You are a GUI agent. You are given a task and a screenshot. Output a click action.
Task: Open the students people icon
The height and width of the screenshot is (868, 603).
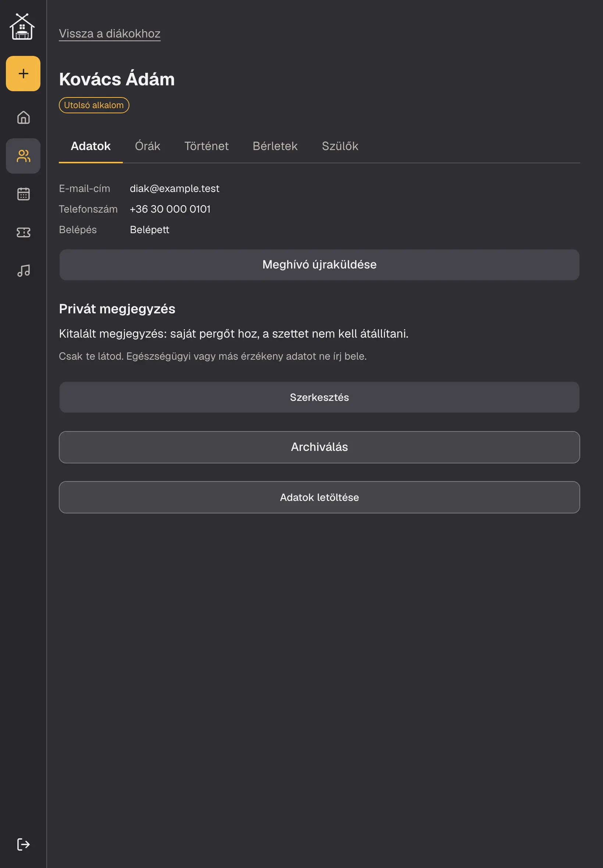tap(23, 156)
